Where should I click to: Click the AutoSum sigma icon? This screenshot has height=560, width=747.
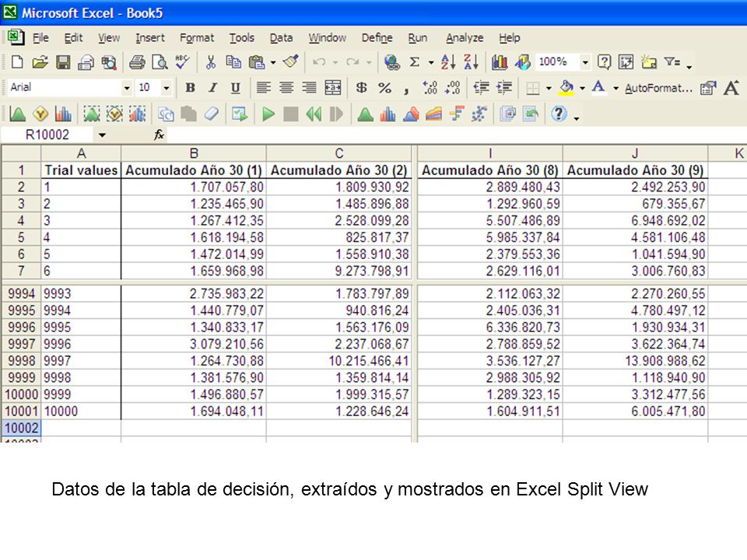click(415, 62)
